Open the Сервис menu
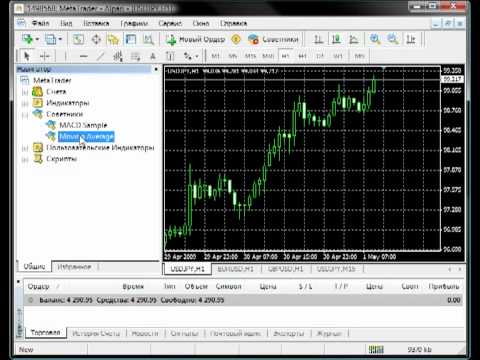Image resolution: width=480 pixels, height=360 pixels. click(170, 23)
